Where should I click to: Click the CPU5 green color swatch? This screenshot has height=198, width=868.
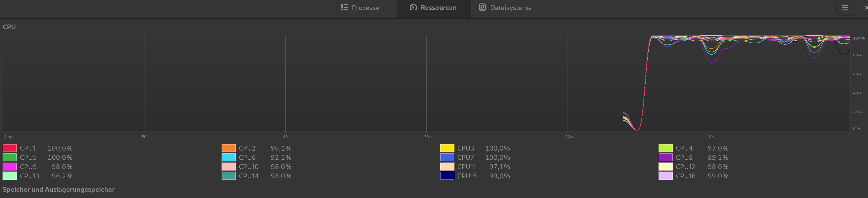10,157
